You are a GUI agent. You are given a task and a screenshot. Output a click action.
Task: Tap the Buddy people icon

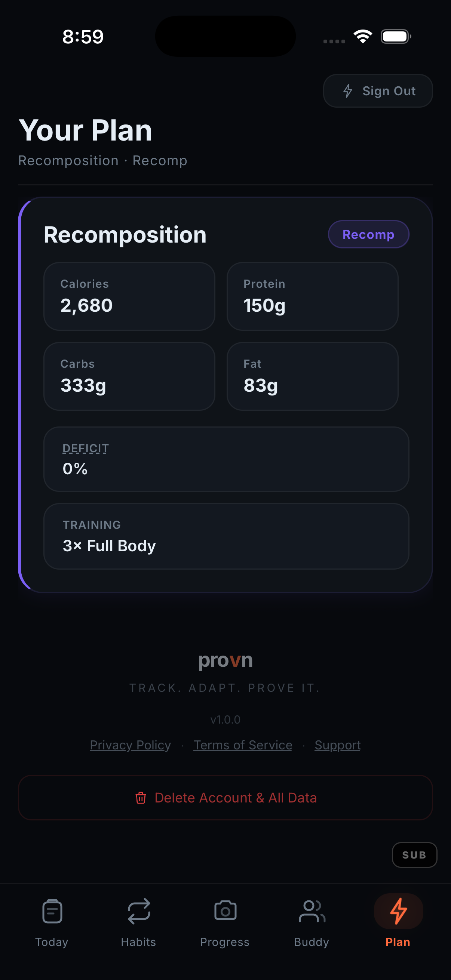(312, 911)
